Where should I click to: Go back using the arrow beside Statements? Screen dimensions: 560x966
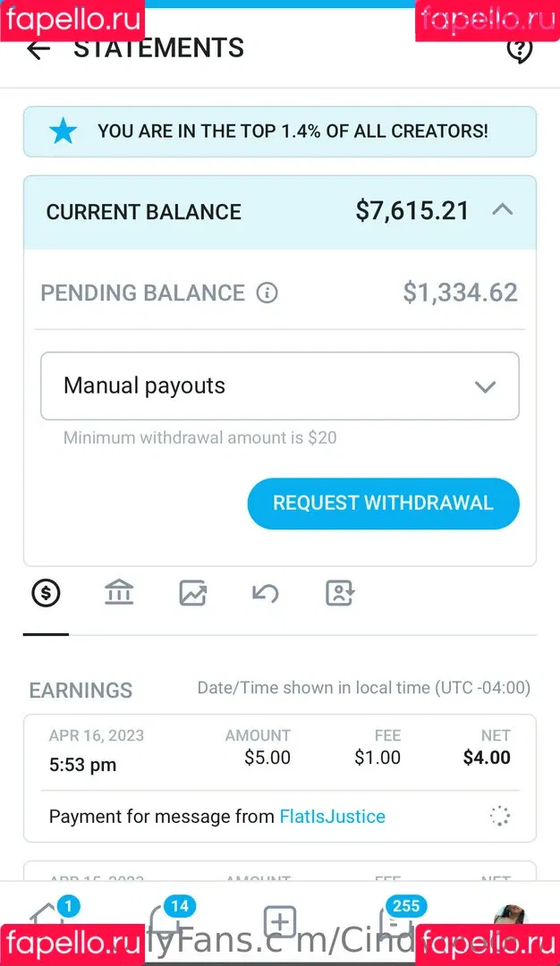point(38,49)
